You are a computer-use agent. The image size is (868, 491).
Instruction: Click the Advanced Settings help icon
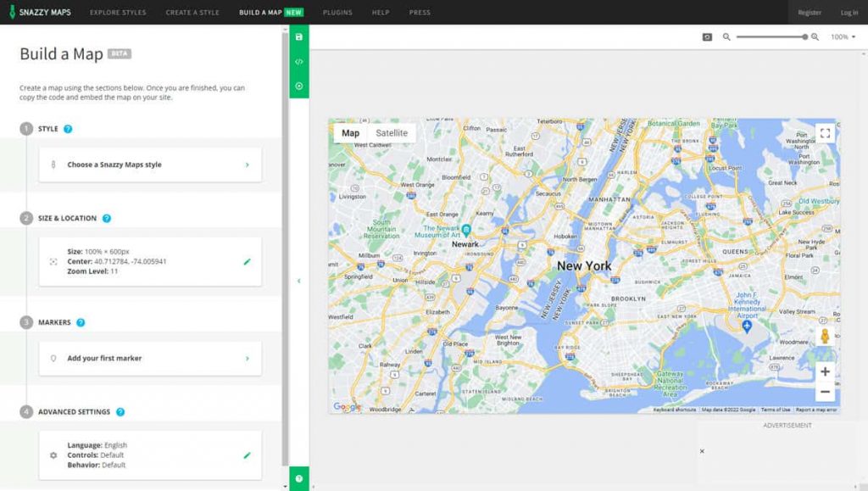pyautogui.click(x=120, y=412)
